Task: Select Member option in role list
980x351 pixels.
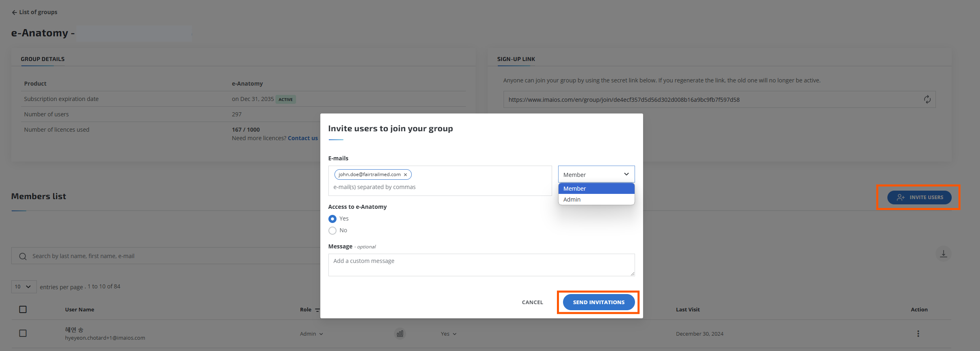Action: 596,189
